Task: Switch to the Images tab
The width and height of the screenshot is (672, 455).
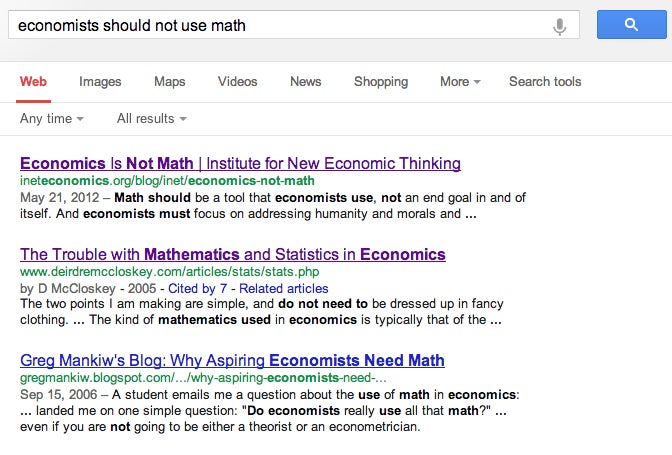Action: (x=100, y=81)
